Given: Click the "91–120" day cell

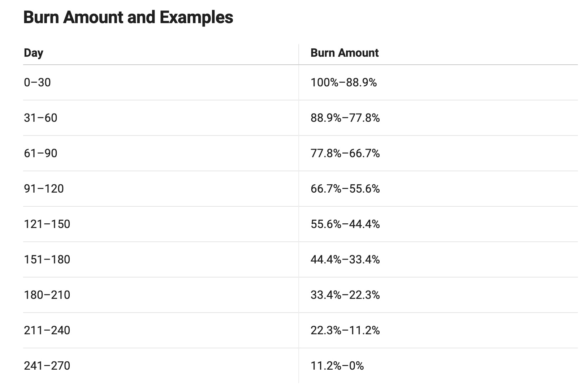Looking at the screenshot, I should [x=44, y=189].
